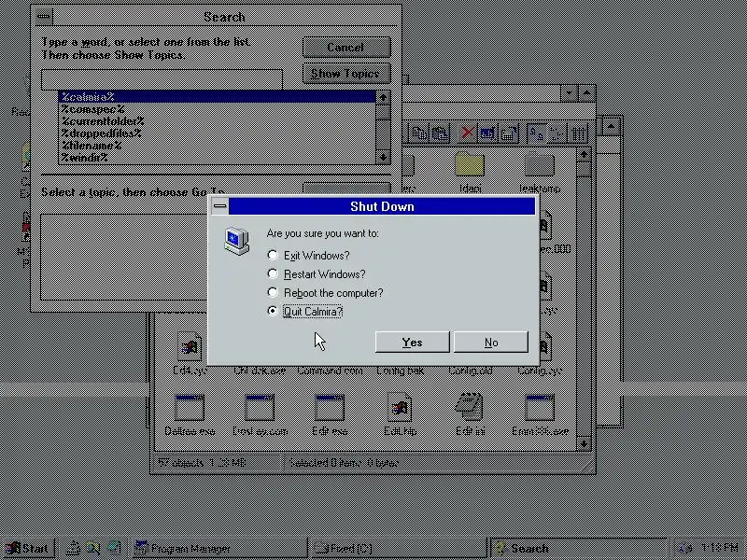Focus the Search word input field
Image resolution: width=747 pixels, height=560 pixels.
coord(162,79)
